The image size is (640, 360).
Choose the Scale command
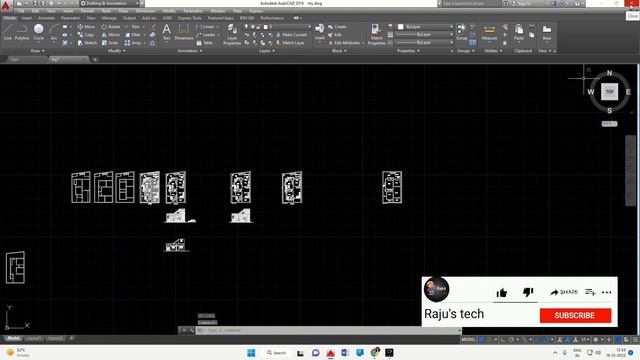pos(110,42)
